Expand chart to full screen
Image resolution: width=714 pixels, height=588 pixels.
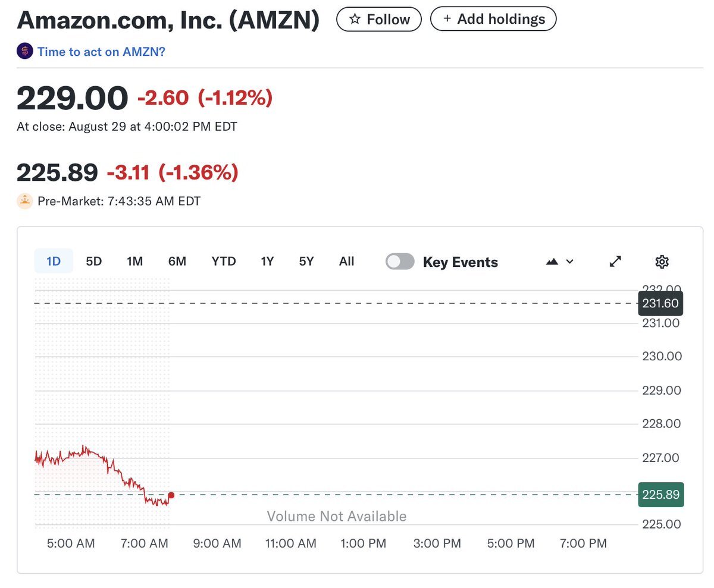616,262
